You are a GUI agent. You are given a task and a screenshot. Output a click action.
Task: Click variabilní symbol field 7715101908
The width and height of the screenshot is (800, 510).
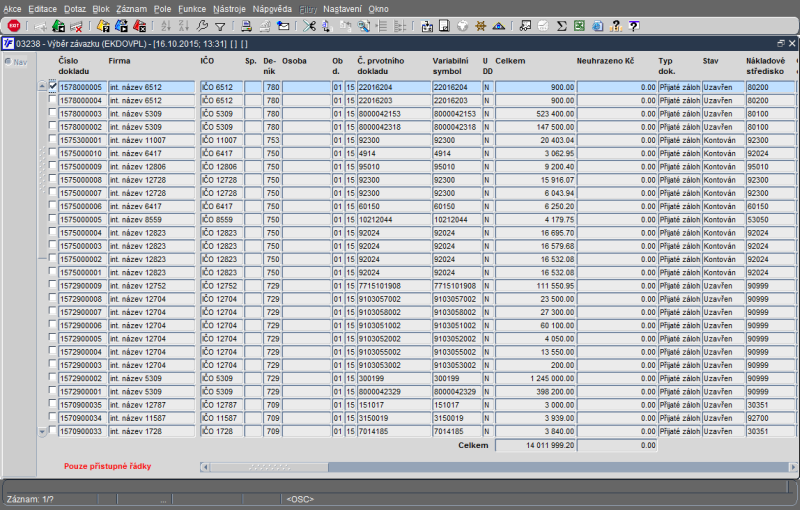pyautogui.click(x=457, y=286)
